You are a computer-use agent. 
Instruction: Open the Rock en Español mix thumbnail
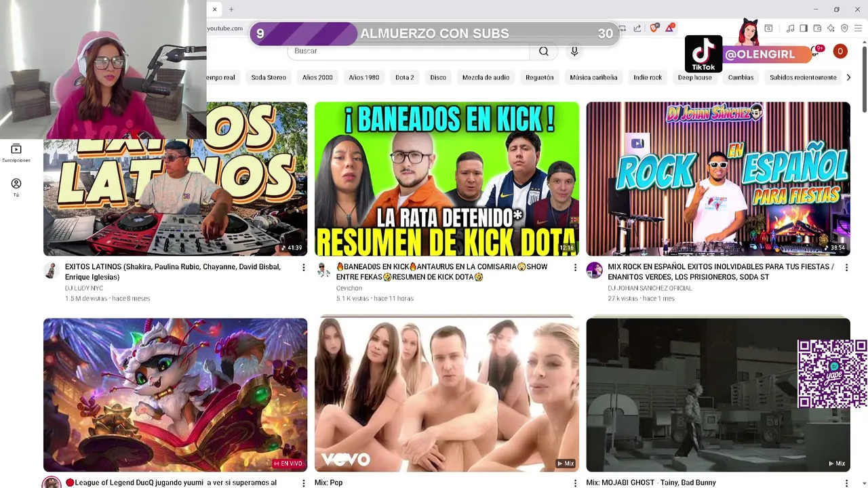[x=718, y=179]
